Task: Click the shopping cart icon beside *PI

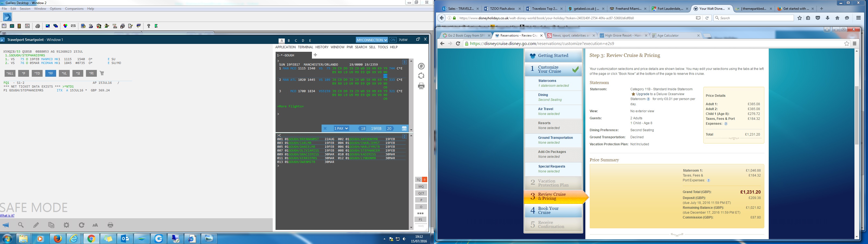Action: [x=102, y=73]
